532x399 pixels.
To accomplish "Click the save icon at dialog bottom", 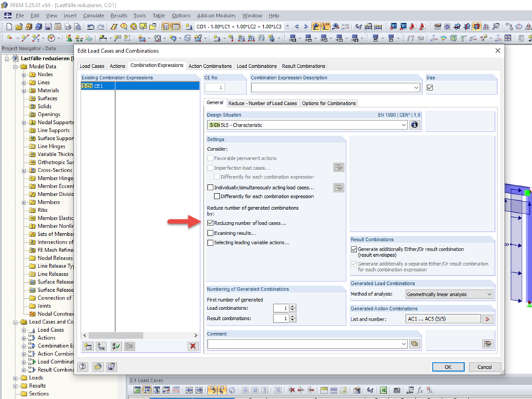I will click(x=111, y=366).
